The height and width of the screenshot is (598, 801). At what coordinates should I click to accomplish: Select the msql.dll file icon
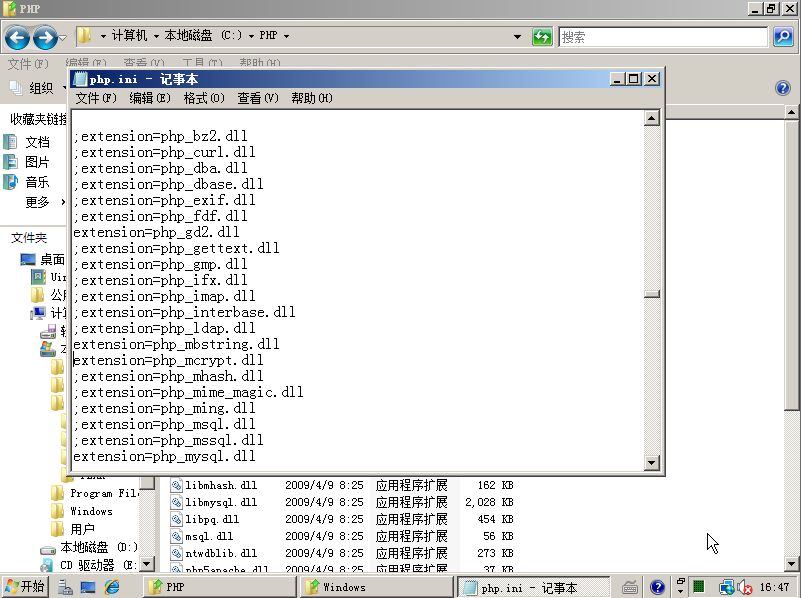[177, 536]
